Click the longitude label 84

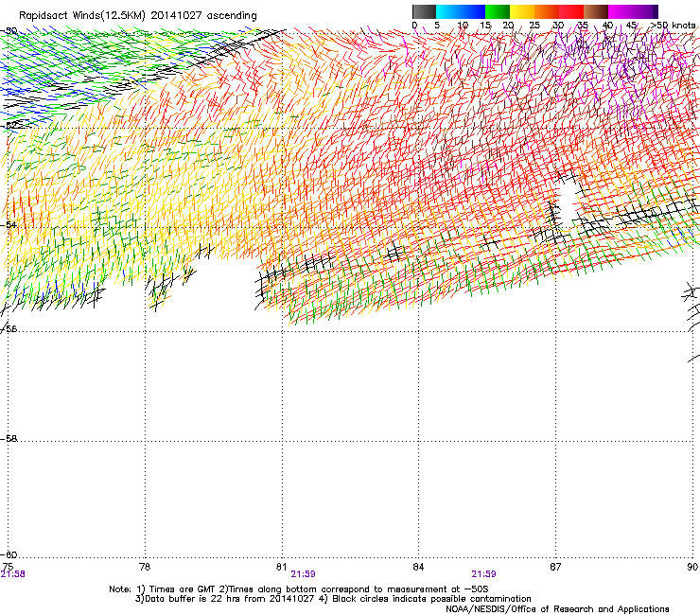[418, 567]
